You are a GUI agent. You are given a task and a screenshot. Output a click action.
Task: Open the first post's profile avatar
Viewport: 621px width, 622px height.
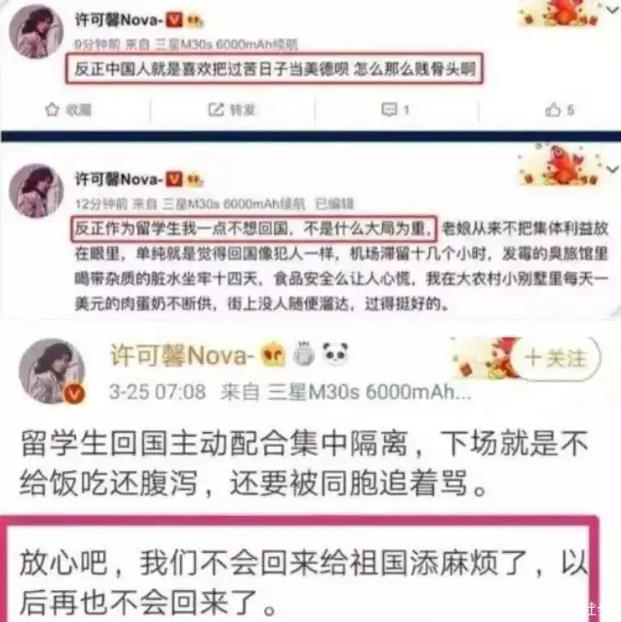click(36, 32)
